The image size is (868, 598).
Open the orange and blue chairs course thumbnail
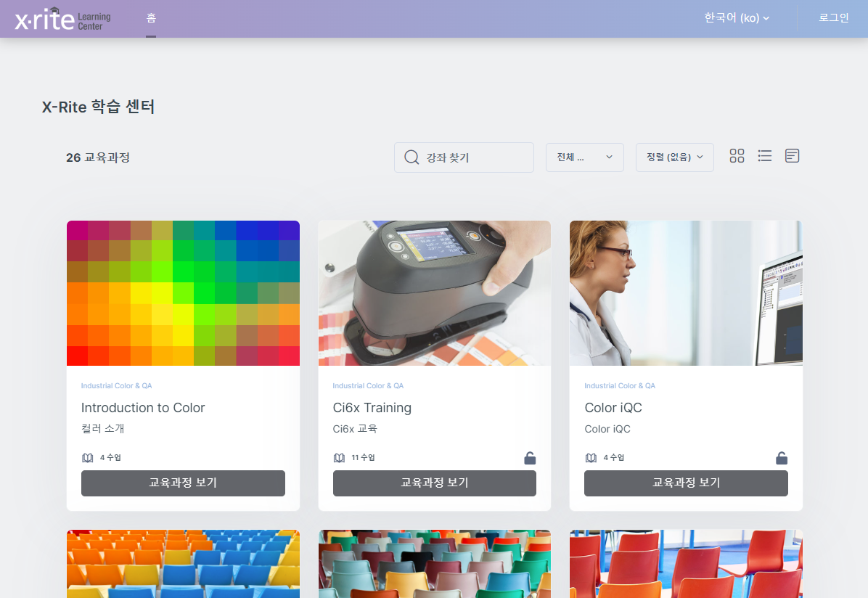pos(183,564)
